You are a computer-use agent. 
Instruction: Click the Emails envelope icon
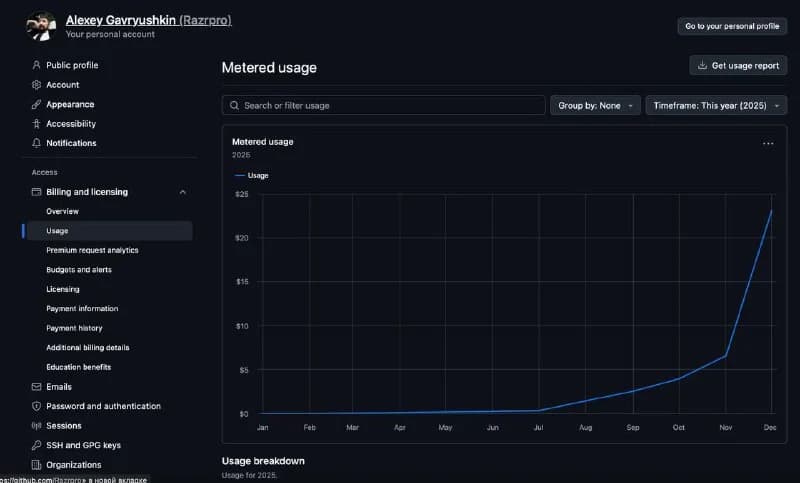pos(36,387)
